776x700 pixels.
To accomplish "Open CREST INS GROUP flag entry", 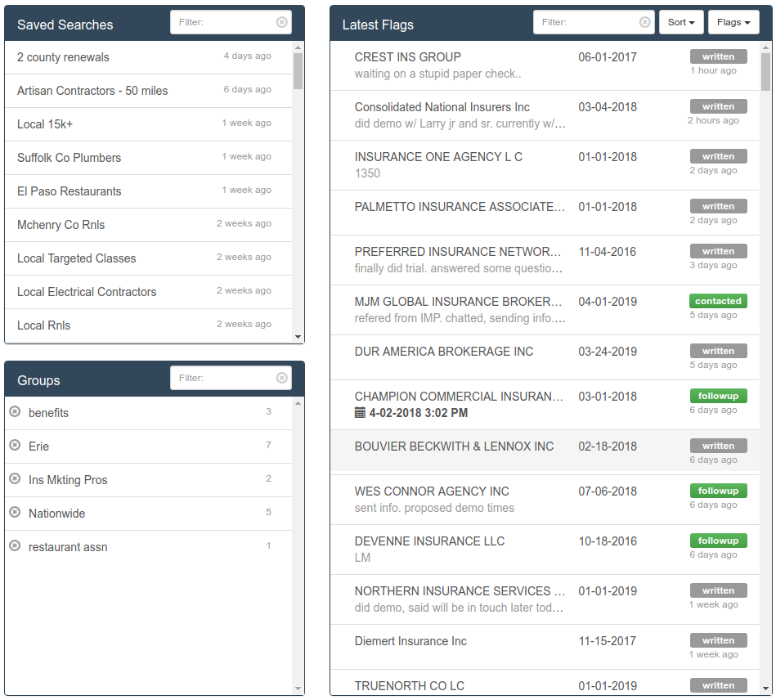I will [x=545, y=65].
